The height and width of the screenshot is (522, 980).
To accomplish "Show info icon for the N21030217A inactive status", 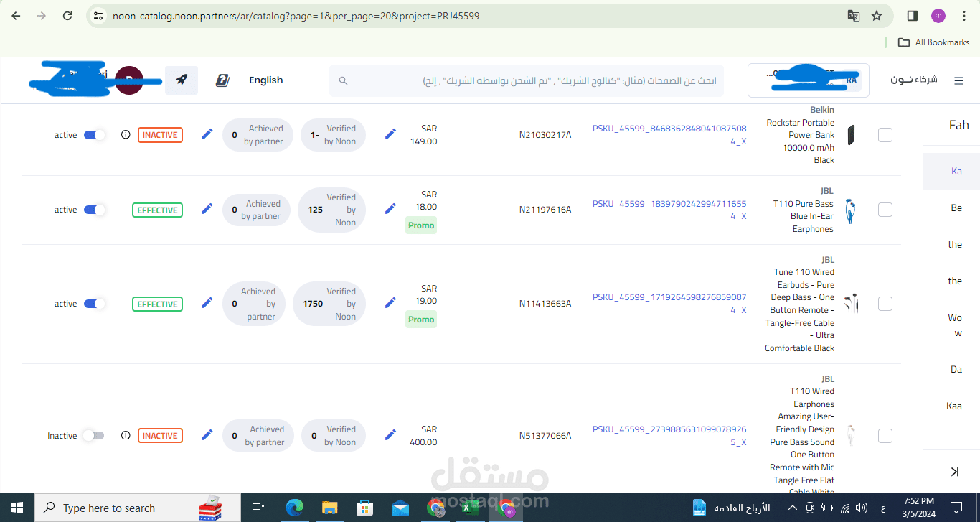I will pyautogui.click(x=126, y=134).
